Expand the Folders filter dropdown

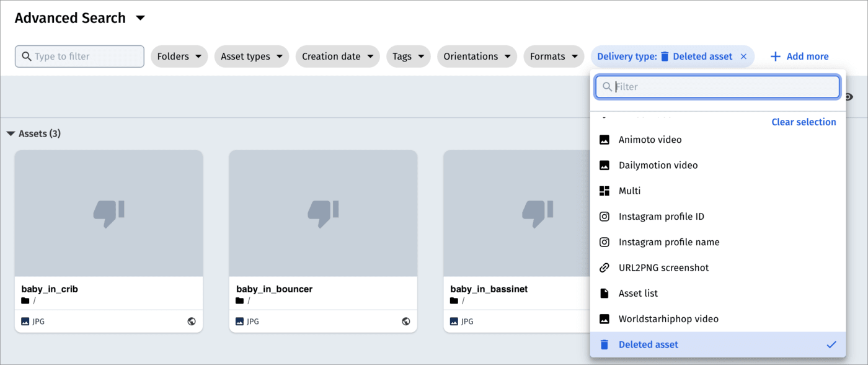click(179, 56)
